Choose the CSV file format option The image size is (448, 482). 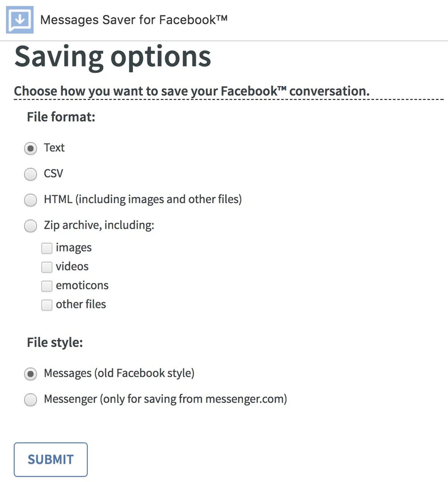coord(30,174)
